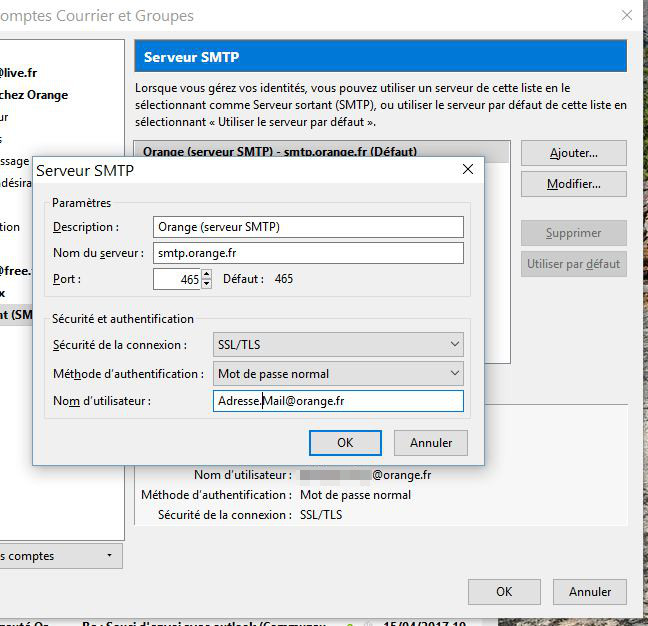Confirm with OK in the Serveur SMTP dialog
This screenshot has width=648, height=626.
coord(345,443)
